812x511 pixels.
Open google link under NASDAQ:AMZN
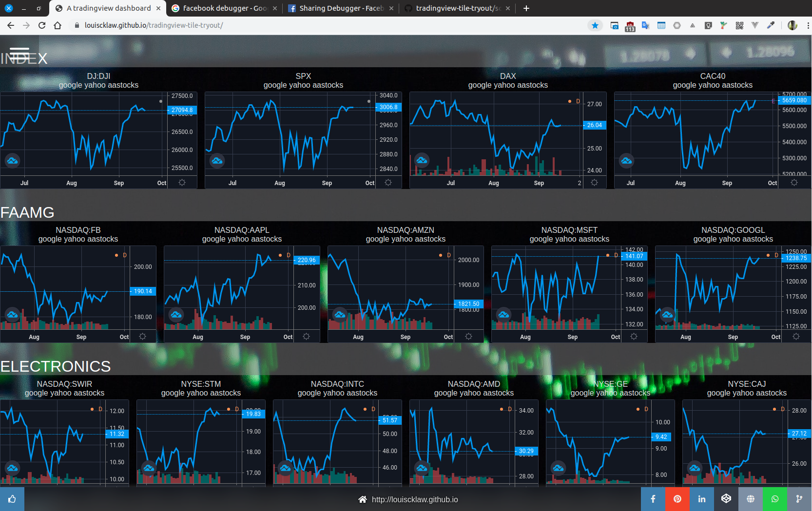tap(376, 239)
